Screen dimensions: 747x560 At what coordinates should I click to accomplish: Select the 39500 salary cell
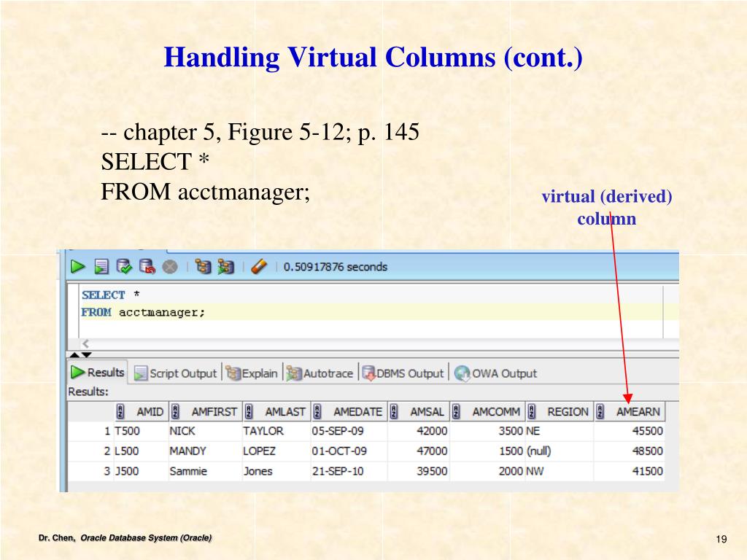[419, 471]
